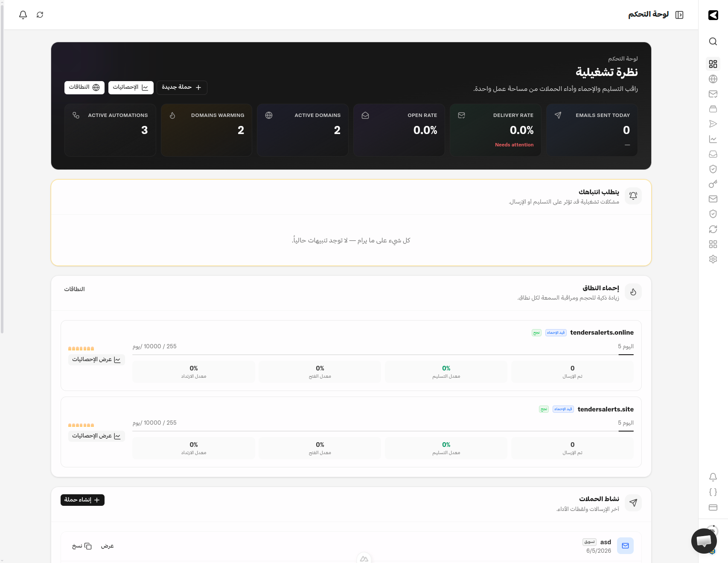Image resolution: width=728 pixels, height=563 pixels.
Task: Click the globe domains icon in the sidebar
Action: pos(713,79)
